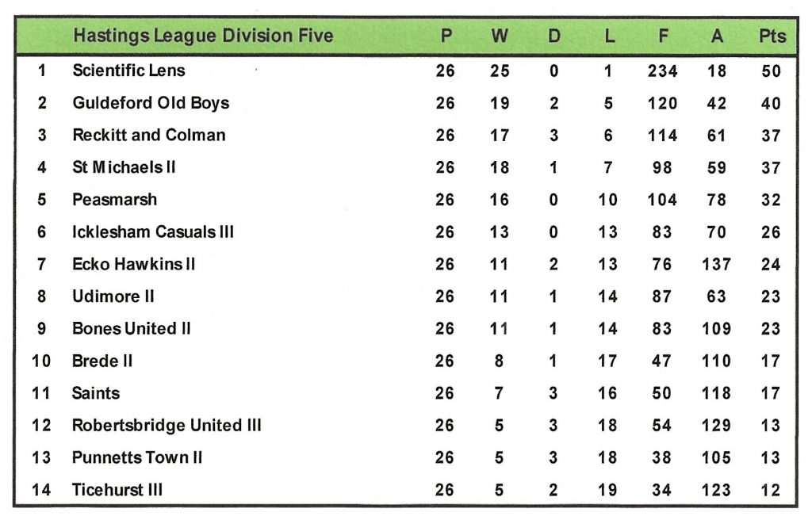
Task: Select the W column header
Action: 500,36
